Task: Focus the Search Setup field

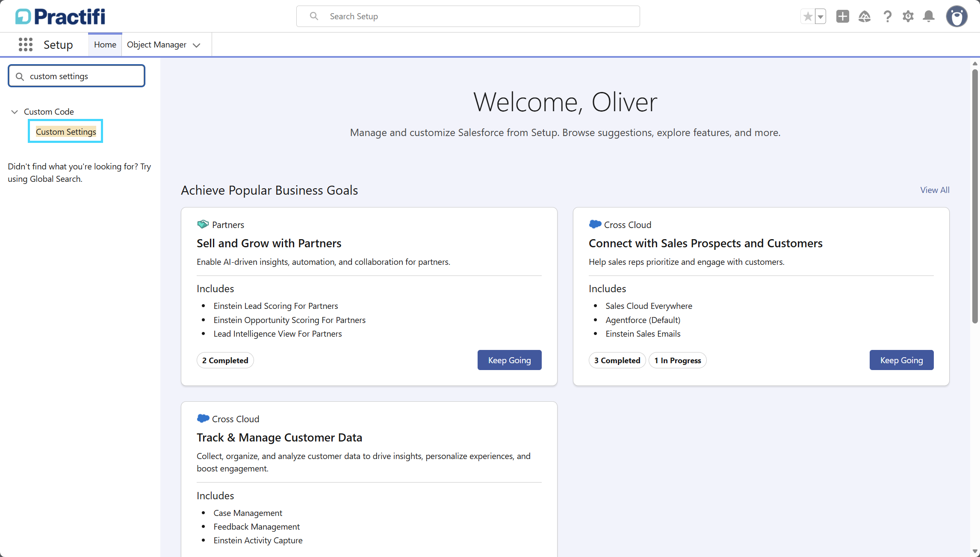Action: [x=468, y=16]
